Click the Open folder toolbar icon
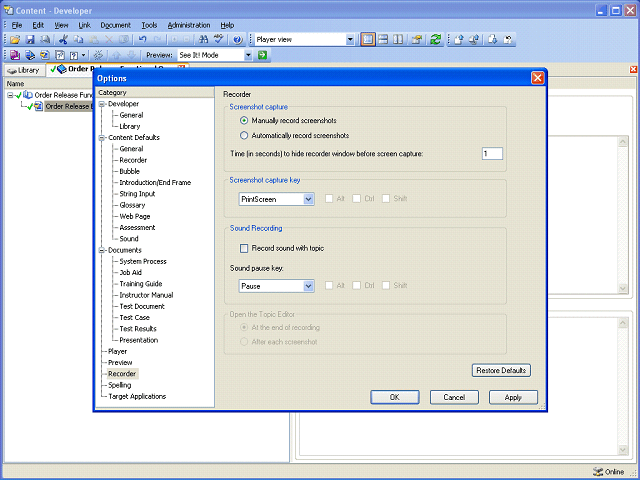 tap(15, 40)
